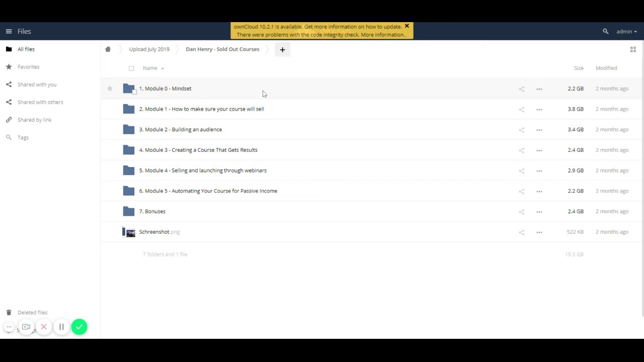Go to the home breadcrumb icon
Viewport: 644px width, 362px height.
[x=108, y=49]
